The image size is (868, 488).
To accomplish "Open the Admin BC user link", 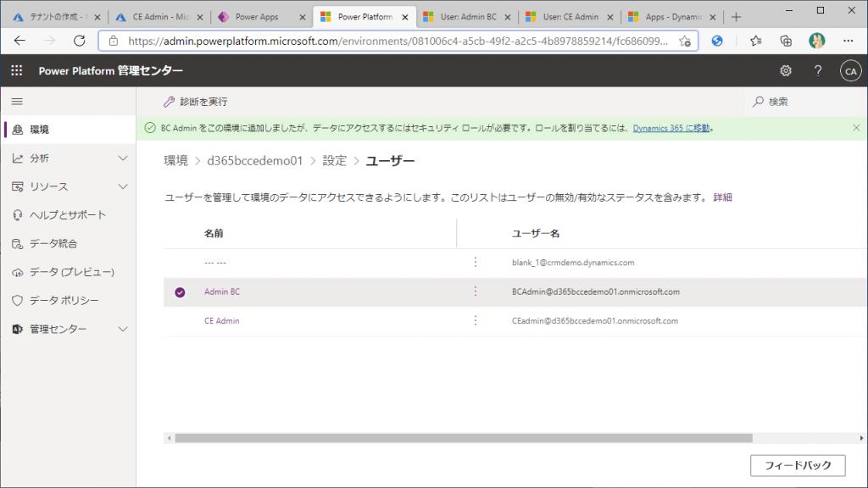I will pos(222,291).
